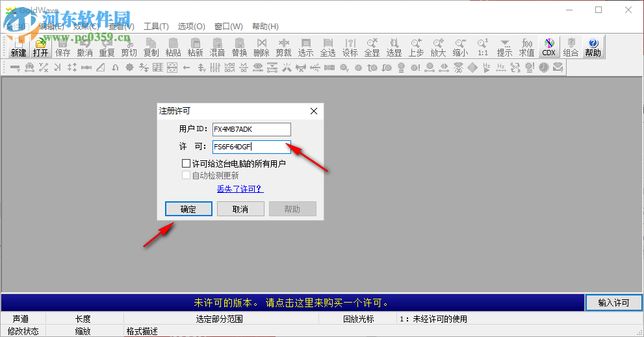Click the 选显 (View Selection) icon
This screenshot has height=337, width=644.
394,47
